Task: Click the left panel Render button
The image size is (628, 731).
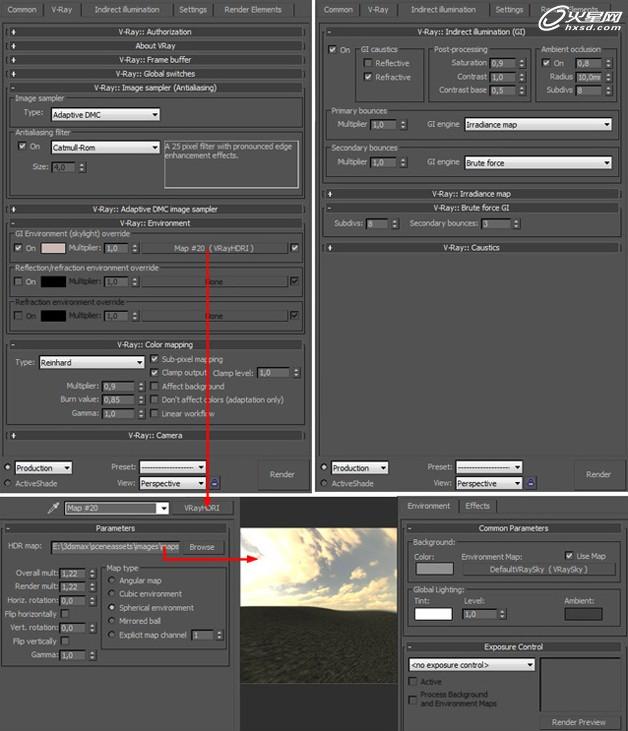Action: point(282,475)
